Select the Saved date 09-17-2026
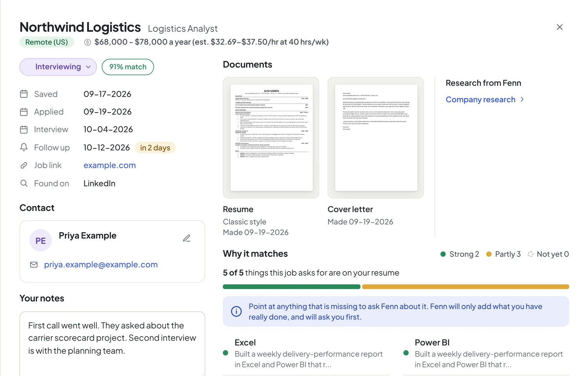This screenshot has width=588, height=376. (107, 94)
